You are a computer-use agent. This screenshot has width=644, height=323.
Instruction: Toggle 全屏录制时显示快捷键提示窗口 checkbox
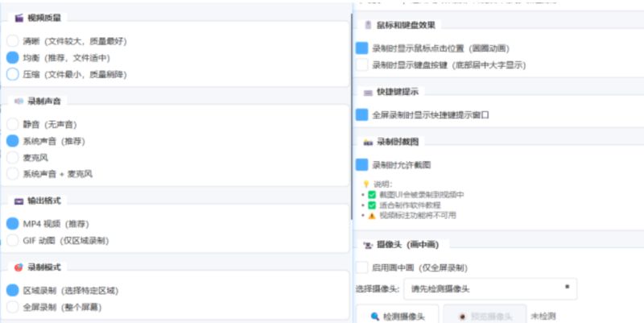[362, 115]
